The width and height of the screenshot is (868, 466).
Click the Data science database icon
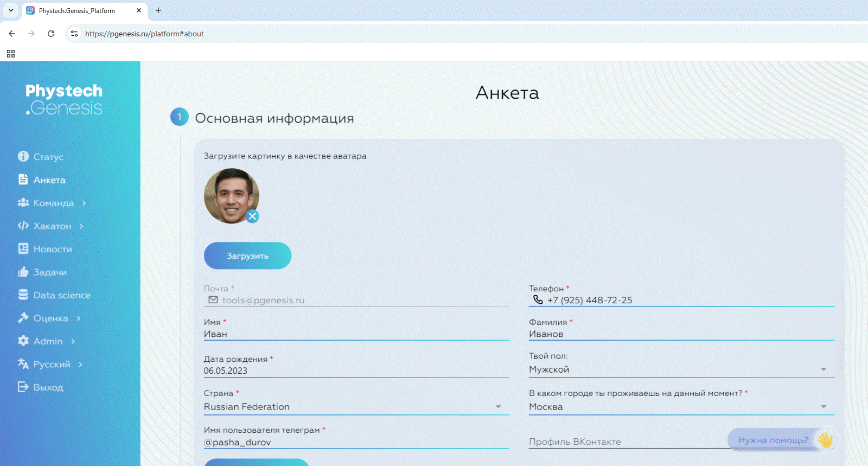click(x=23, y=295)
